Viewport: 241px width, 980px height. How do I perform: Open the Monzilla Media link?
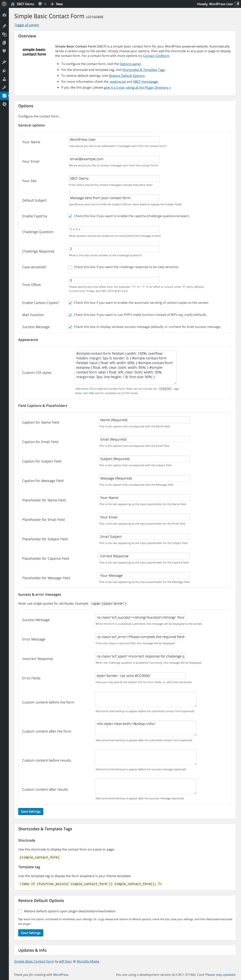(88, 961)
